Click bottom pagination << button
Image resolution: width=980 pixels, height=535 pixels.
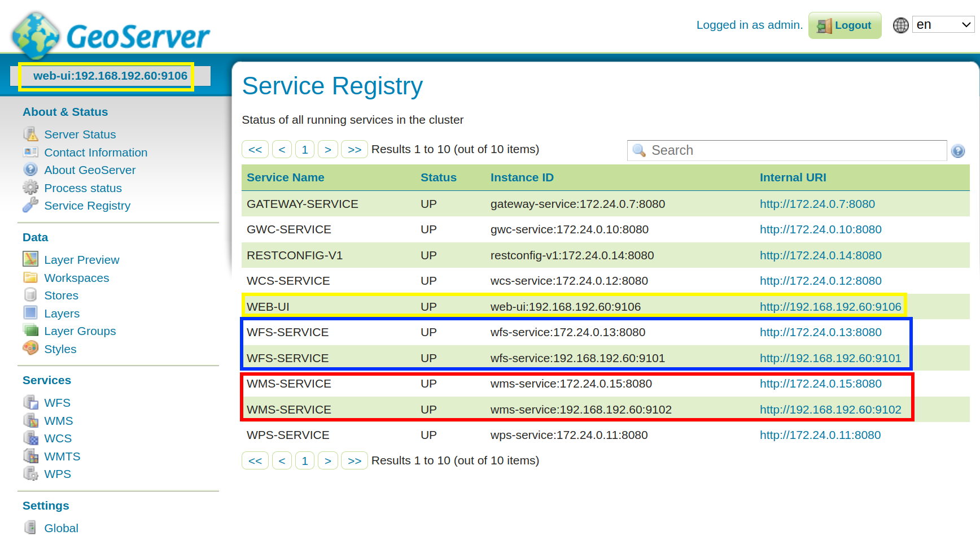[x=255, y=461]
